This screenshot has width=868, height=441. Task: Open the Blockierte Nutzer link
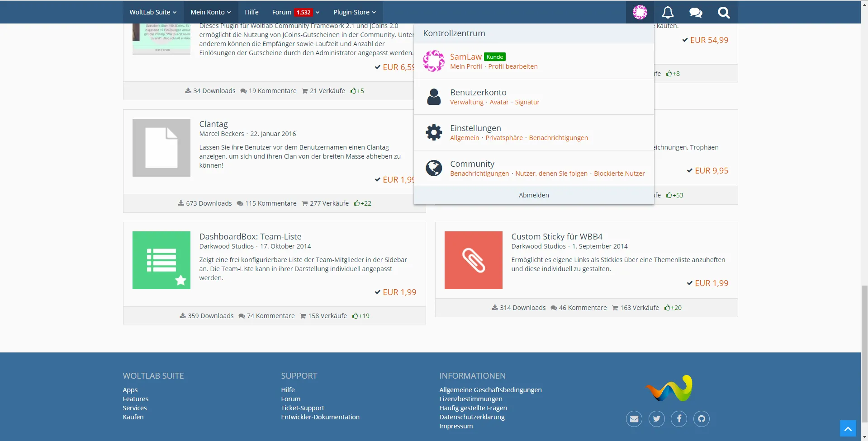tap(619, 174)
